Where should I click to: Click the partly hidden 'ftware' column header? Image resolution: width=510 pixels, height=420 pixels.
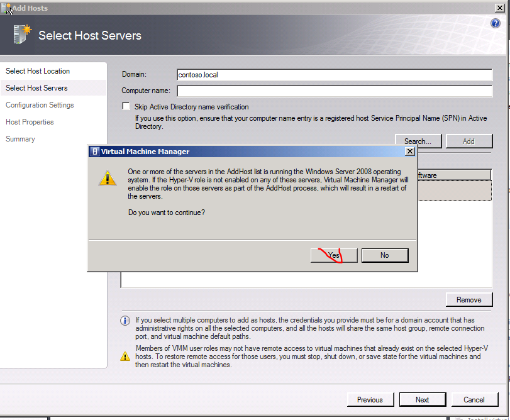pyautogui.click(x=455, y=175)
